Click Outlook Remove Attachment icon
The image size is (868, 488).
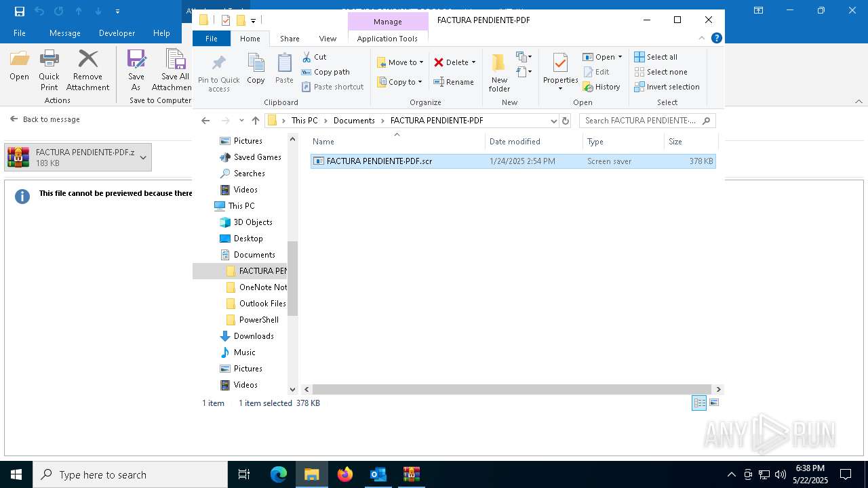[x=87, y=70]
